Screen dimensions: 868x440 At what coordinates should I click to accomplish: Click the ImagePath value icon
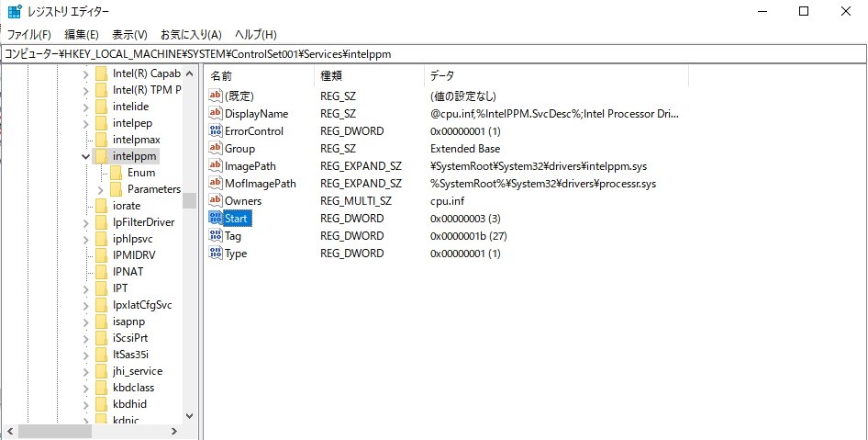click(x=215, y=165)
